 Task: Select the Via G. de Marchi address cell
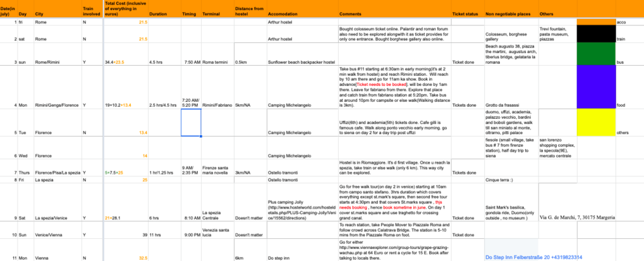click(x=577, y=218)
